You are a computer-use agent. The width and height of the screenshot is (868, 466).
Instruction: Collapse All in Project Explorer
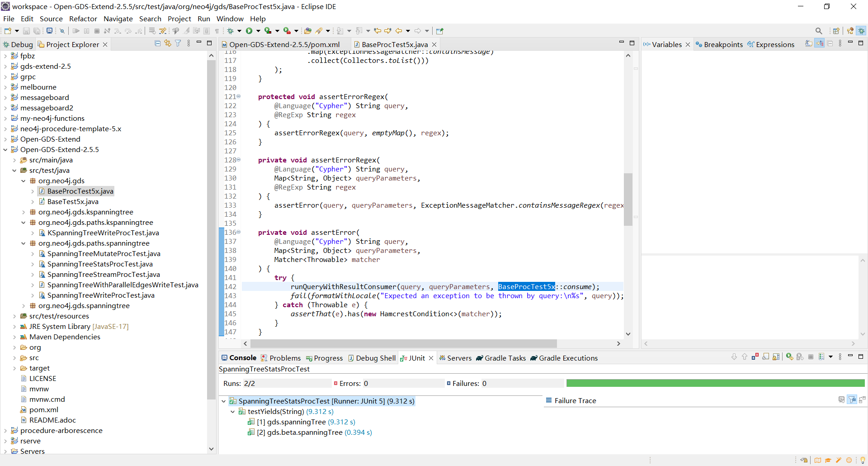(x=157, y=43)
